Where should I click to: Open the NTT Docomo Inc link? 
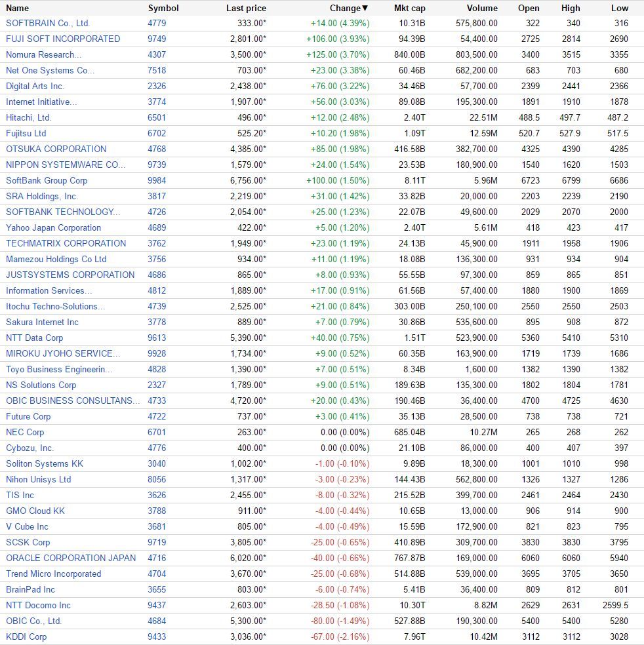click(x=38, y=606)
